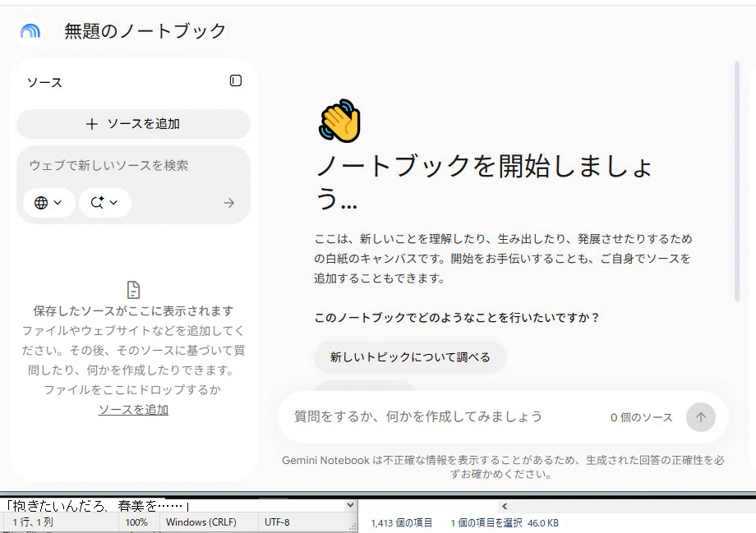This screenshot has width=756, height=533.
Task: Click the underlined ソースを追加 link
Action: pyautogui.click(x=134, y=410)
